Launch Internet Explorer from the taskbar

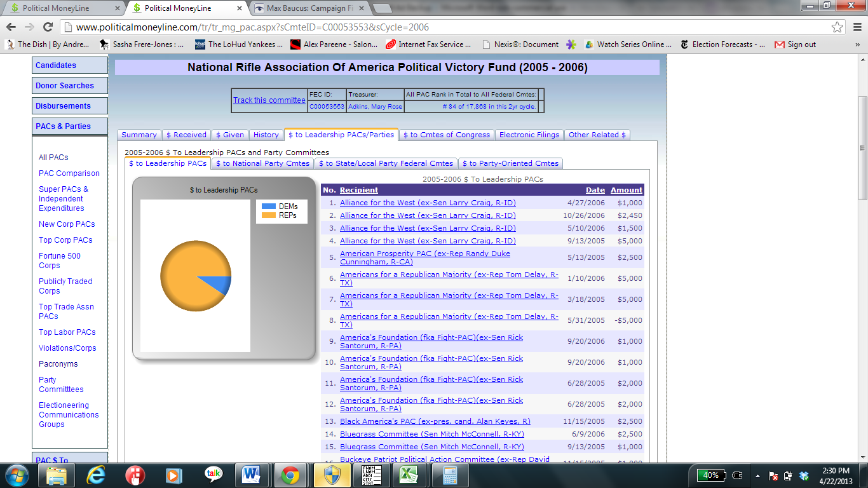(96, 475)
